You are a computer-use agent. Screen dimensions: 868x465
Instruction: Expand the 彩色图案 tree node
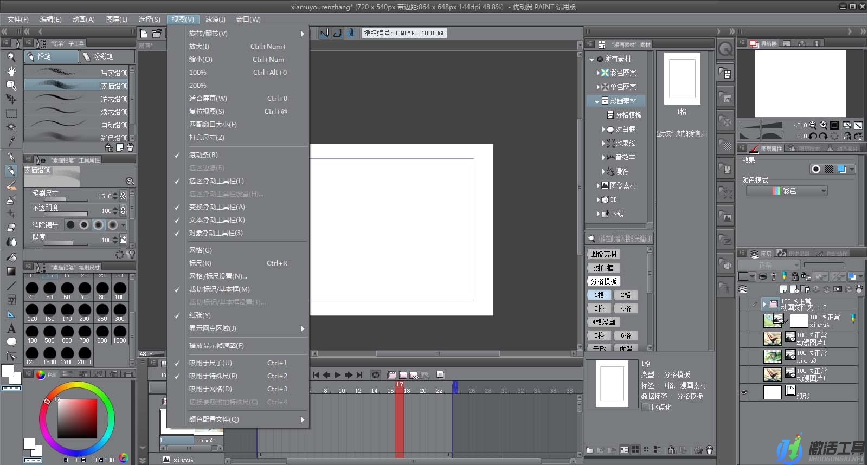(598, 73)
